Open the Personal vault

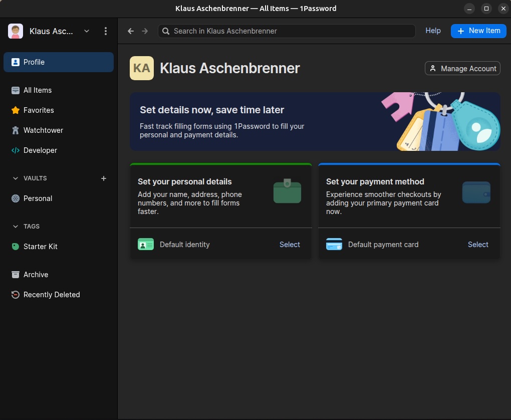point(59,198)
